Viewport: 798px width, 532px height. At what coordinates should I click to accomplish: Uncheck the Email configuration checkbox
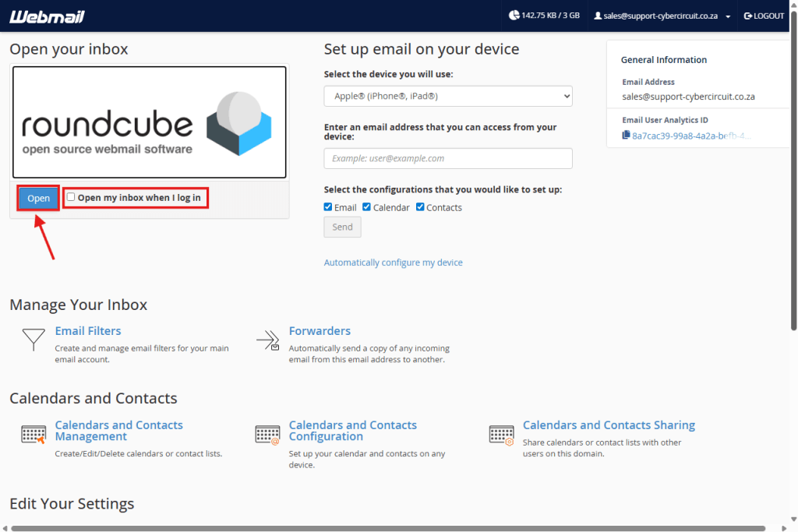tap(328, 207)
